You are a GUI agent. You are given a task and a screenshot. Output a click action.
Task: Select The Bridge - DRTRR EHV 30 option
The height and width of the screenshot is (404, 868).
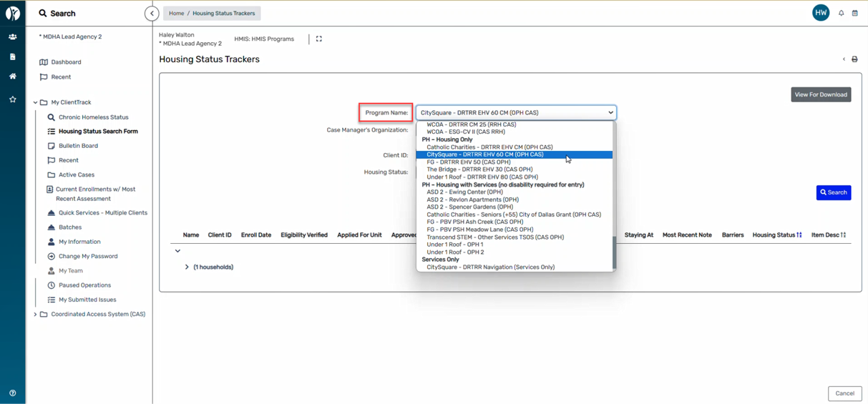tap(479, 169)
